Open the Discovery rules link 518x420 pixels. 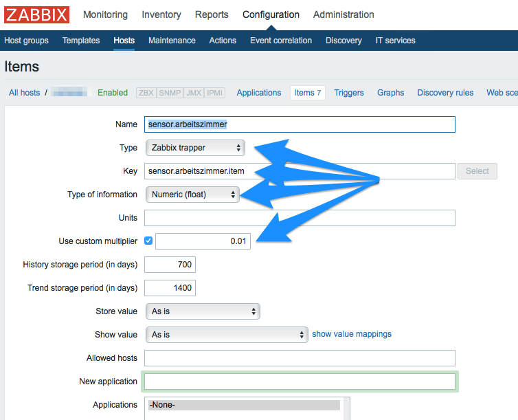(445, 93)
